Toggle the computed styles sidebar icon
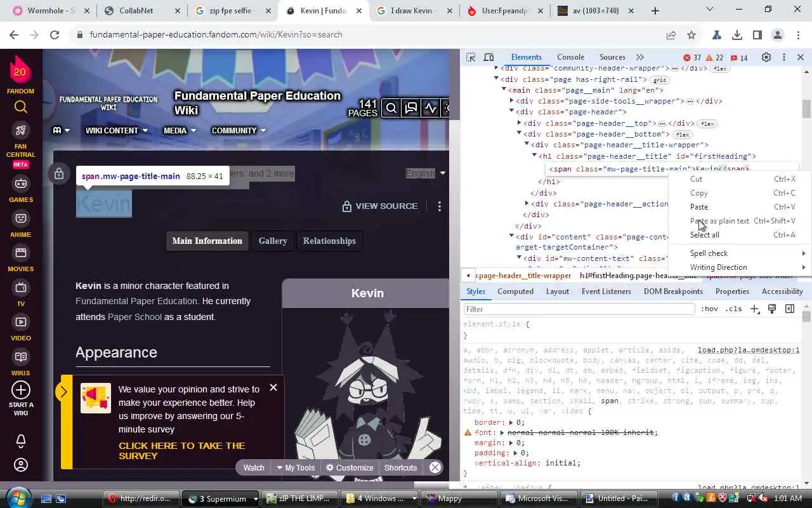The width and height of the screenshot is (812, 508). coord(790,309)
